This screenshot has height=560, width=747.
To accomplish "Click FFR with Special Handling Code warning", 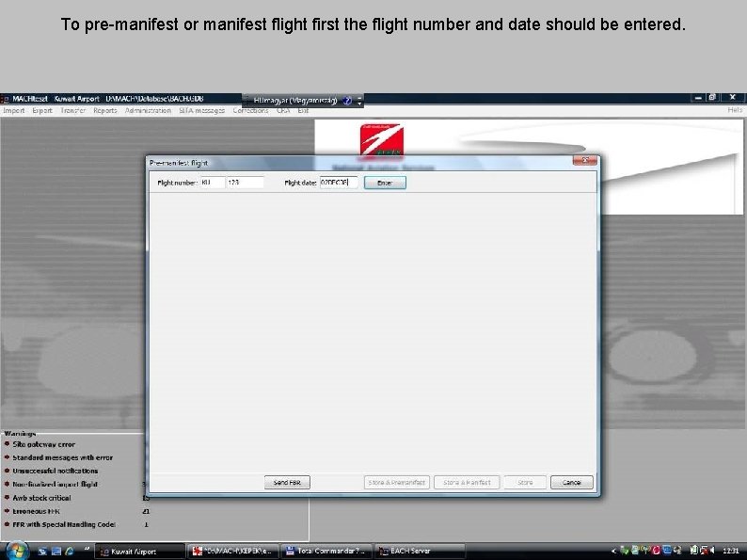I will pyautogui.click(x=64, y=524).
